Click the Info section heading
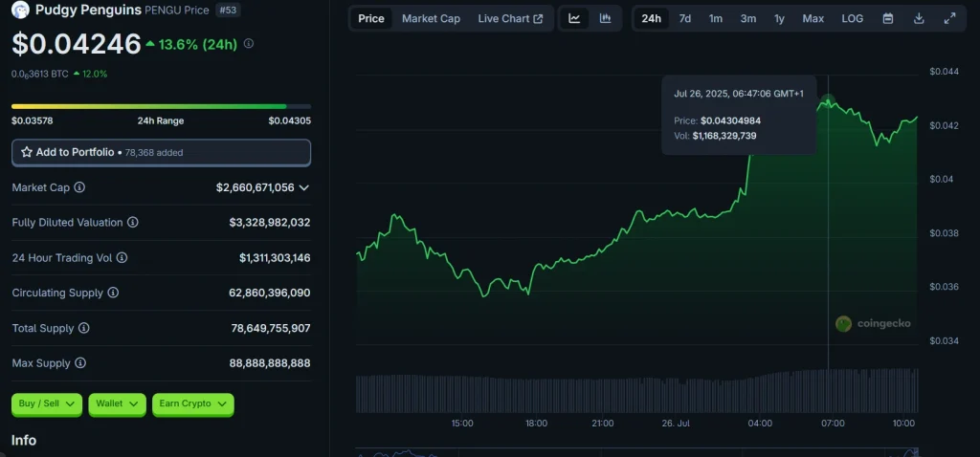This screenshot has height=457, width=980. (x=24, y=440)
